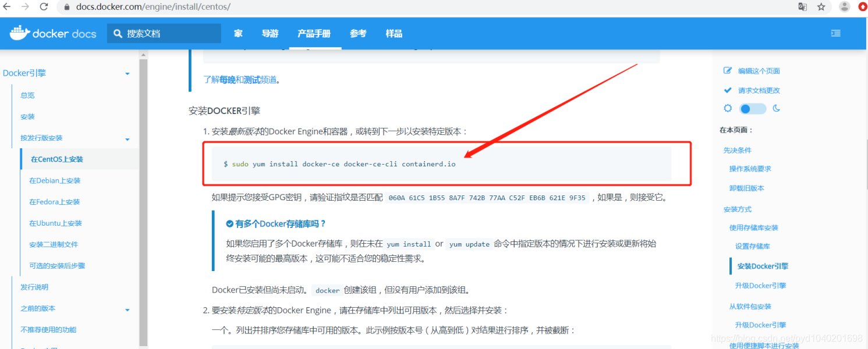Collapse the Docker引擎 section arrow
This screenshot has width=868, height=349.
click(127, 74)
